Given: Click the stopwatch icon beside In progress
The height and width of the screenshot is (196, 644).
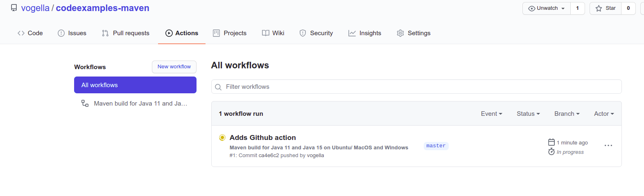Looking at the screenshot, I should click(x=551, y=152).
